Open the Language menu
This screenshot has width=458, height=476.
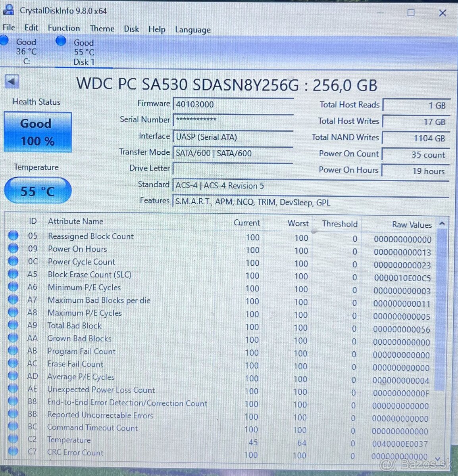click(193, 30)
